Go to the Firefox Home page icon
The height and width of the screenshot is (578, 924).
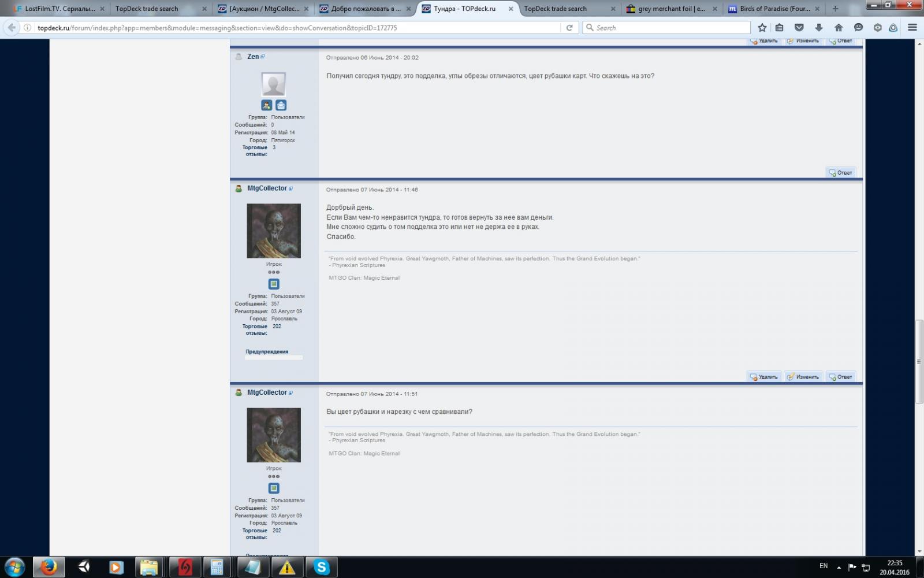point(839,28)
